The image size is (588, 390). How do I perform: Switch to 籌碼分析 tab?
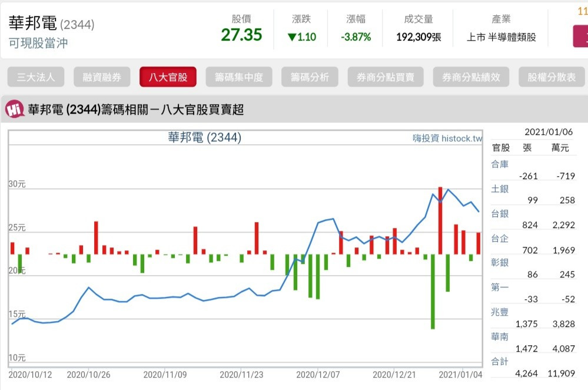click(310, 77)
